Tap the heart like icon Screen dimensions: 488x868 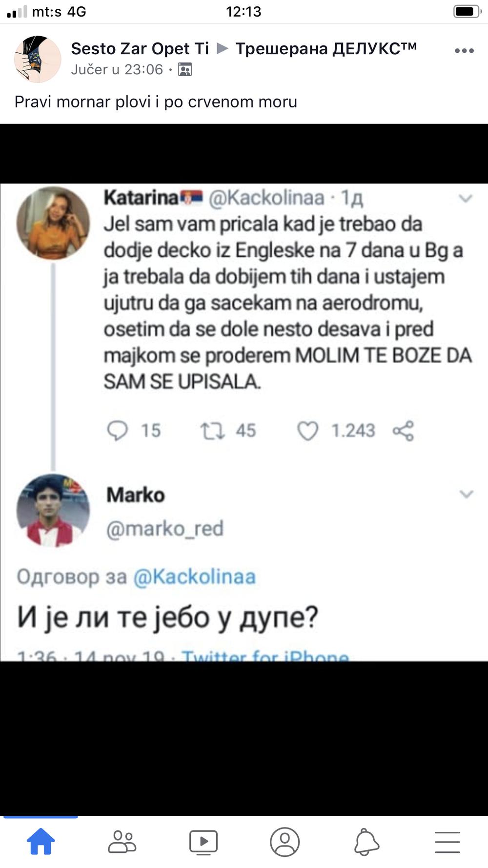(x=307, y=431)
